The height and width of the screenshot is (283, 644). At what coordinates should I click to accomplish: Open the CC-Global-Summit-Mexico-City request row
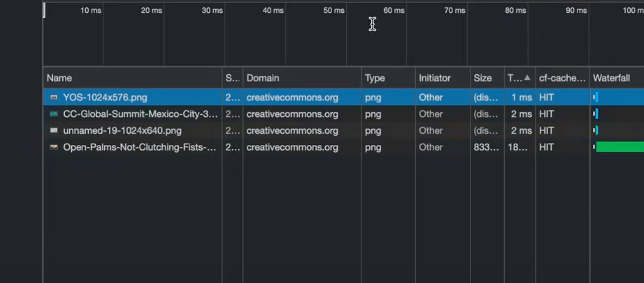(140, 114)
